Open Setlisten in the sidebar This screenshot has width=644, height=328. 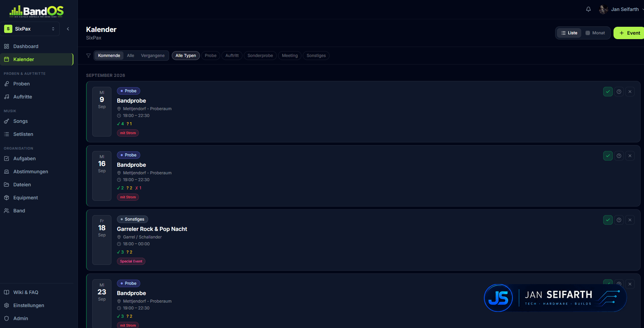[x=37, y=134]
